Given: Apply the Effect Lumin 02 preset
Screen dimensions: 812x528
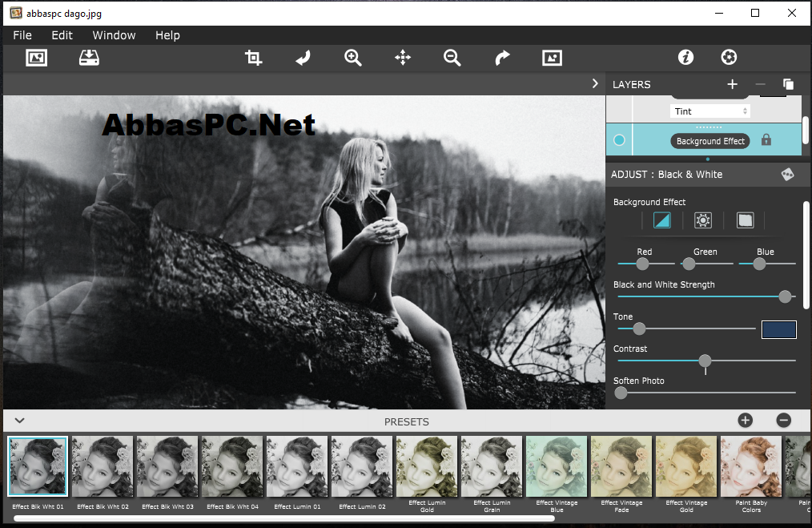Looking at the screenshot, I should click(x=362, y=466).
